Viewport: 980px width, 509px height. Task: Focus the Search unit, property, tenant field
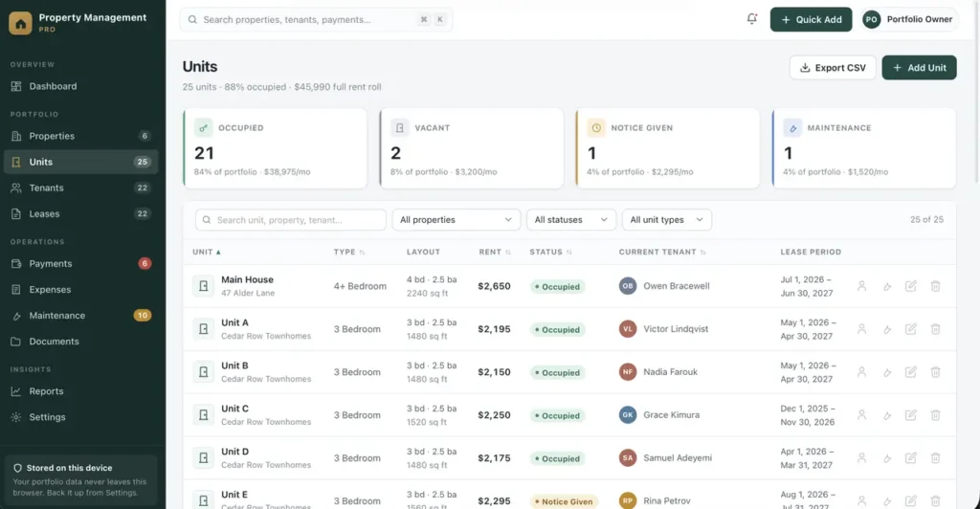291,220
